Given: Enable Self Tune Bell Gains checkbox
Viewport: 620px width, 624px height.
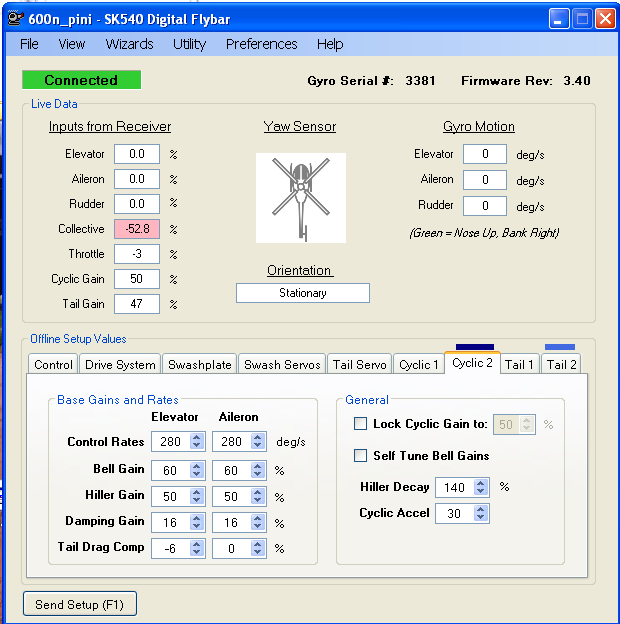Looking at the screenshot, I should point(361,455).
